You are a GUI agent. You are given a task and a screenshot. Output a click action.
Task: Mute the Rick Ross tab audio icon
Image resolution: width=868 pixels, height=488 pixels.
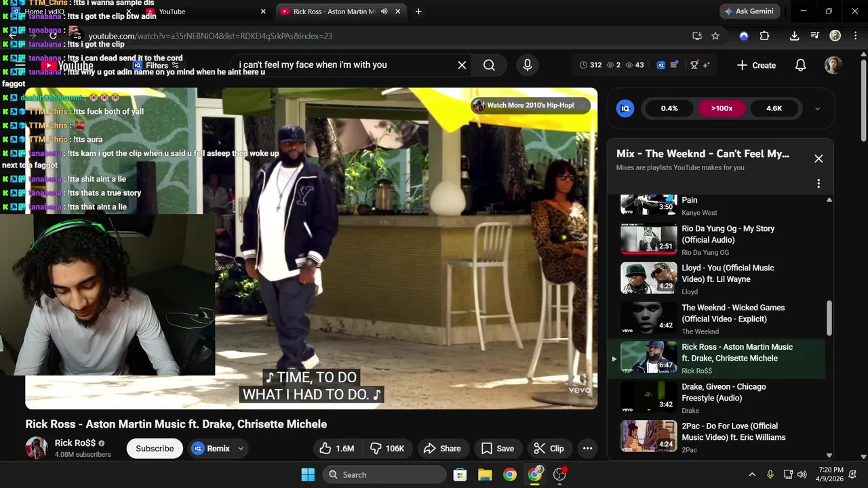[x=384, y=12]
